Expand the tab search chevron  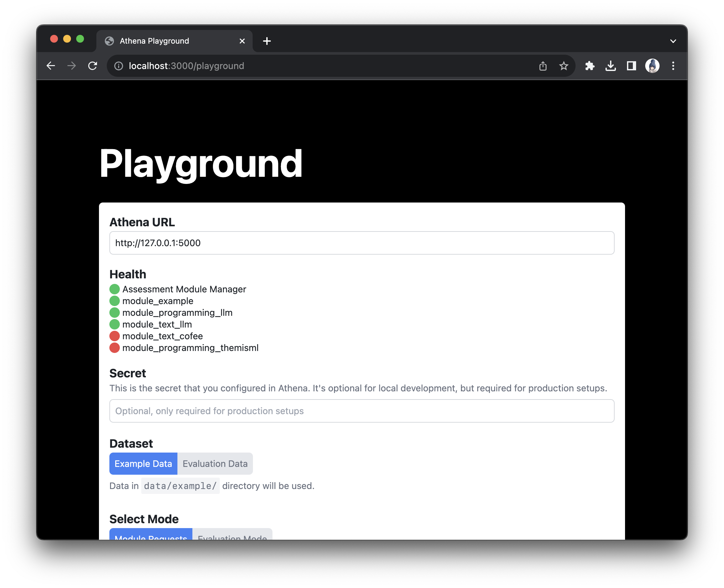click(673, 41)
